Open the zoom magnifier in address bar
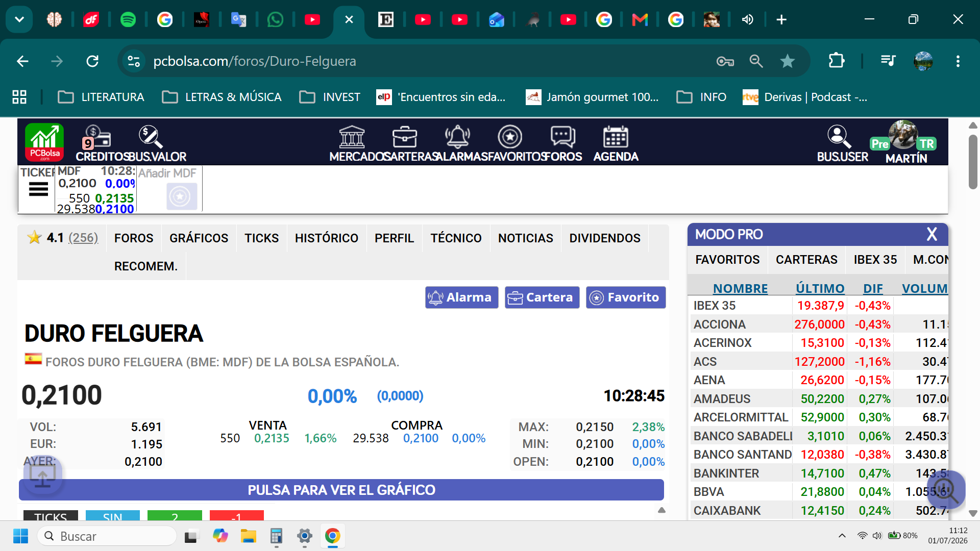Screen dimensions: 980x551 point(756,61)
